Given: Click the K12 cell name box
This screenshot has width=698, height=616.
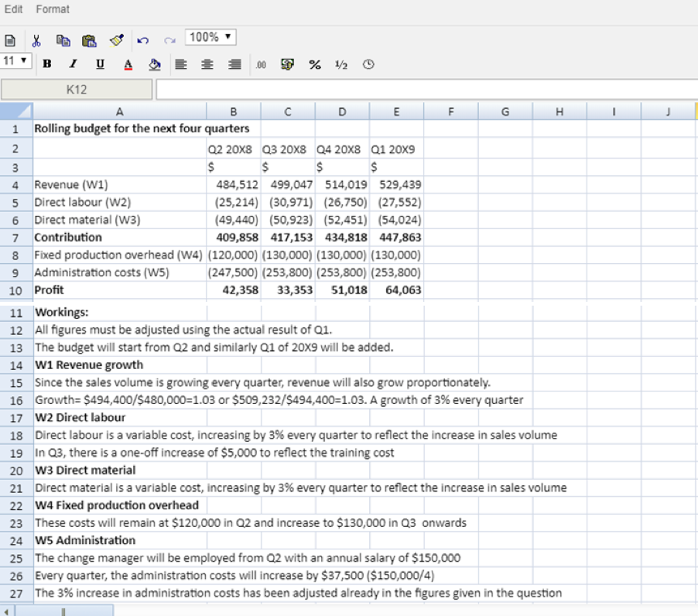Looking at the screenshot, I should (77, 90).
